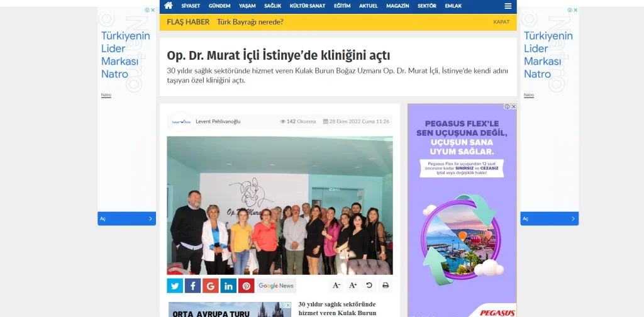Share article on Twitter
The image size is (644, 317).
click(175, 286)
